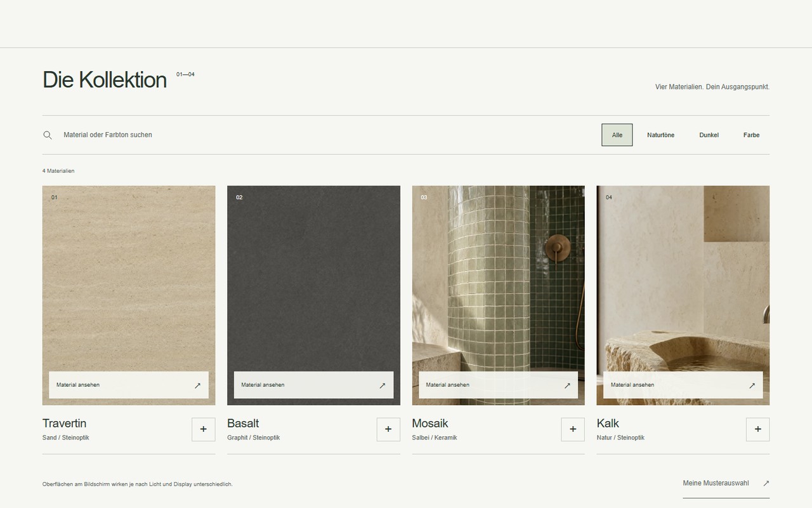The image size is (812, 508).
Task: Focus the material search field
Action: coord(317,135)
